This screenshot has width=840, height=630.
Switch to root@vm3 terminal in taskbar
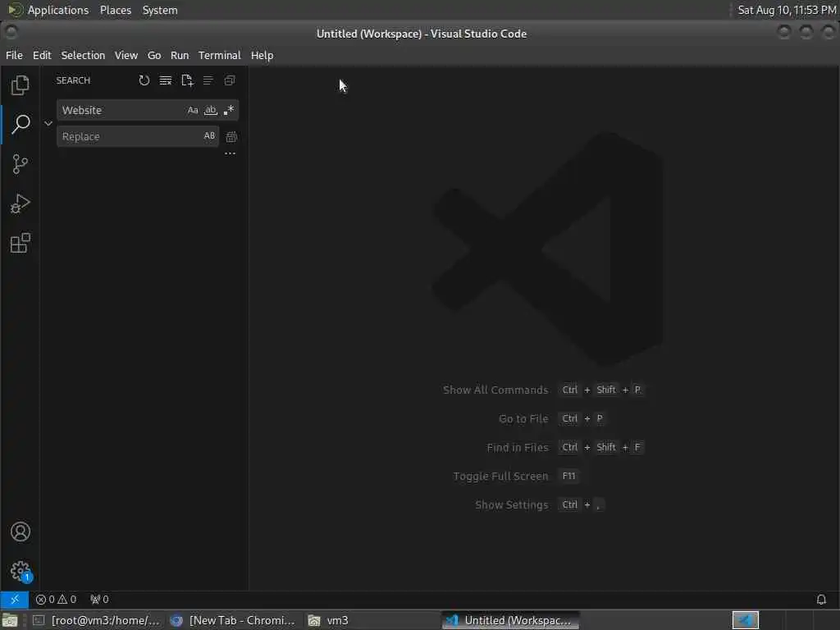[97, 620]
